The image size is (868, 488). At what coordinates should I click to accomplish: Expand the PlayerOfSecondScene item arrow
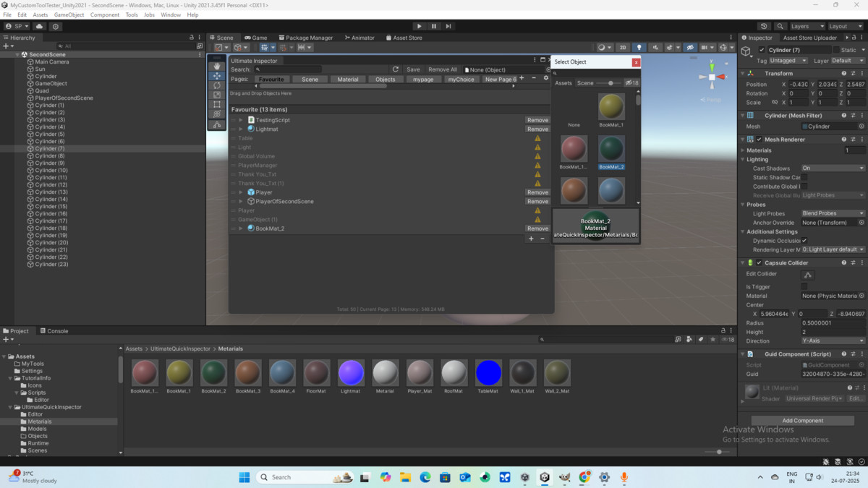(241, 202)
